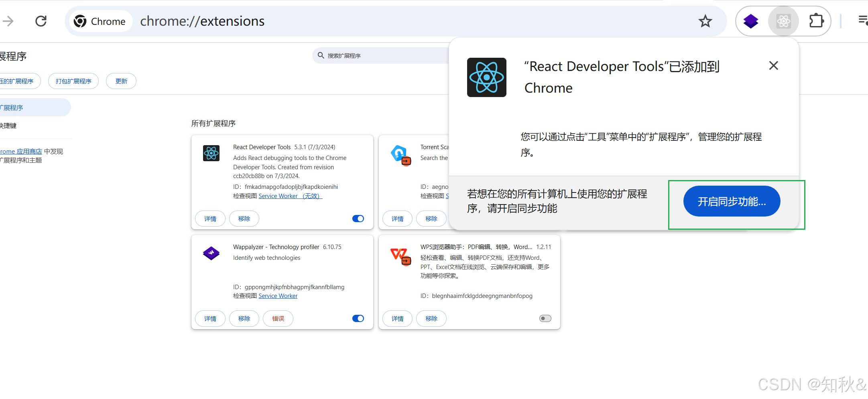Open 详情 for Torrent Scanner
The width and height of the screenshot is (868, 399).
coord(397,219)
